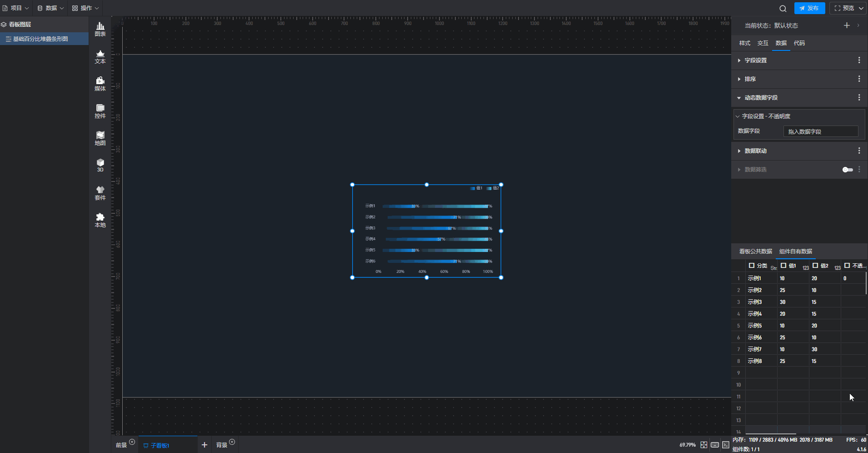868x453 pixels.
Task: Open the 控件 controls components icon
Action: point(100,111)
